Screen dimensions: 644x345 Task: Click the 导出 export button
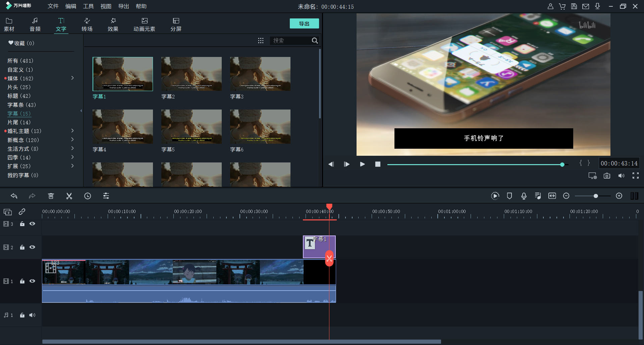coord(304,23)
